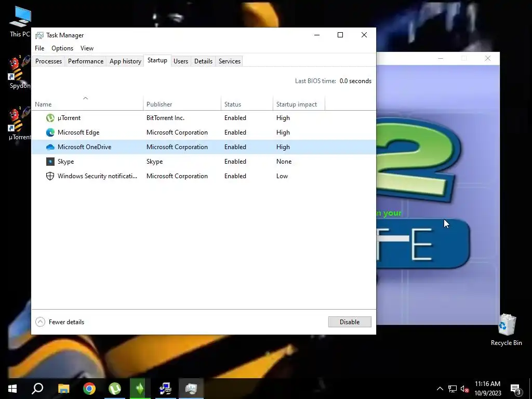
Task: Click the network icon in the system tray
Action: tap(453, 389)
